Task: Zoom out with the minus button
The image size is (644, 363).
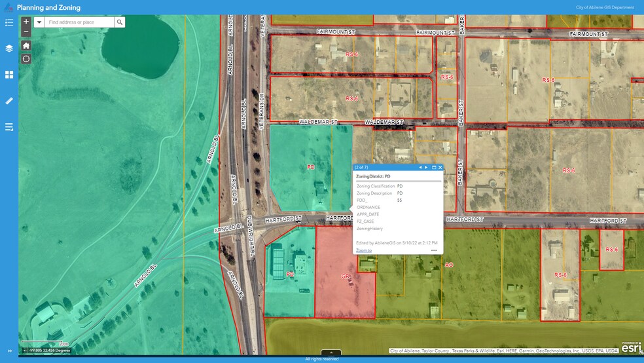Action: [x=26, y=31]
